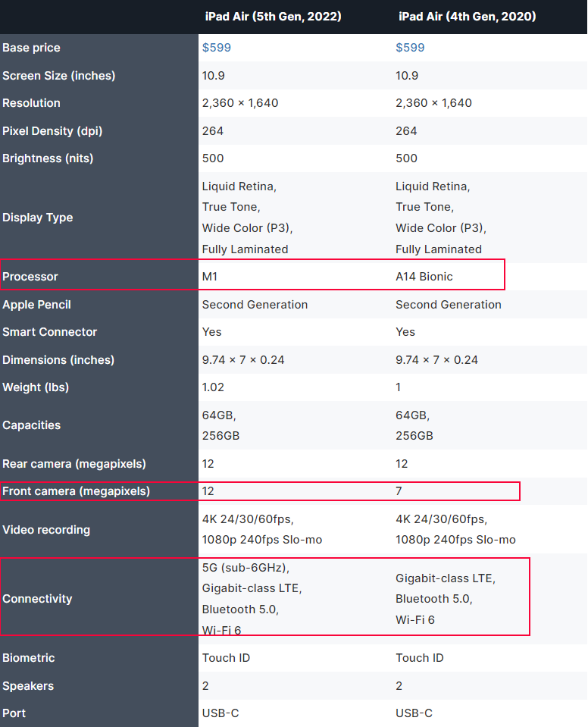Click the Smart Connector row label

(49, 332)
